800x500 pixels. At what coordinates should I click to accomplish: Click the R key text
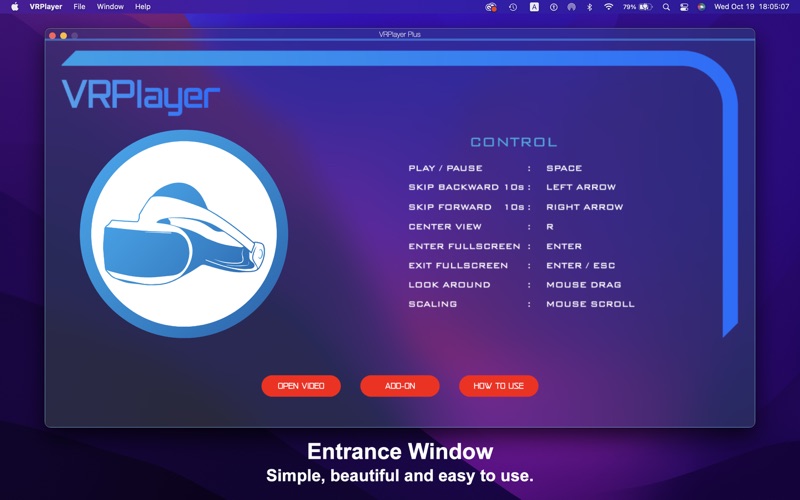[x=549, y=227]
